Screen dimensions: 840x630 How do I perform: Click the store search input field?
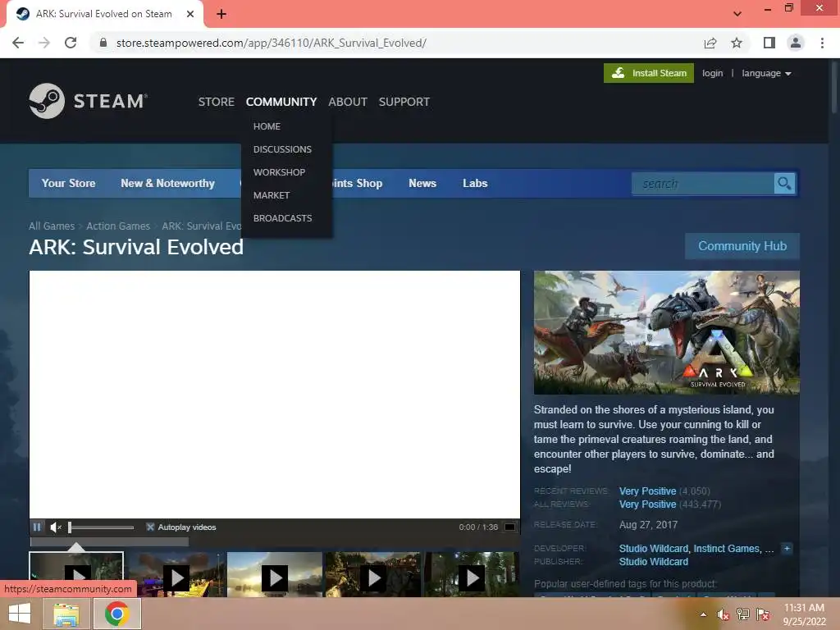[703, 184]
